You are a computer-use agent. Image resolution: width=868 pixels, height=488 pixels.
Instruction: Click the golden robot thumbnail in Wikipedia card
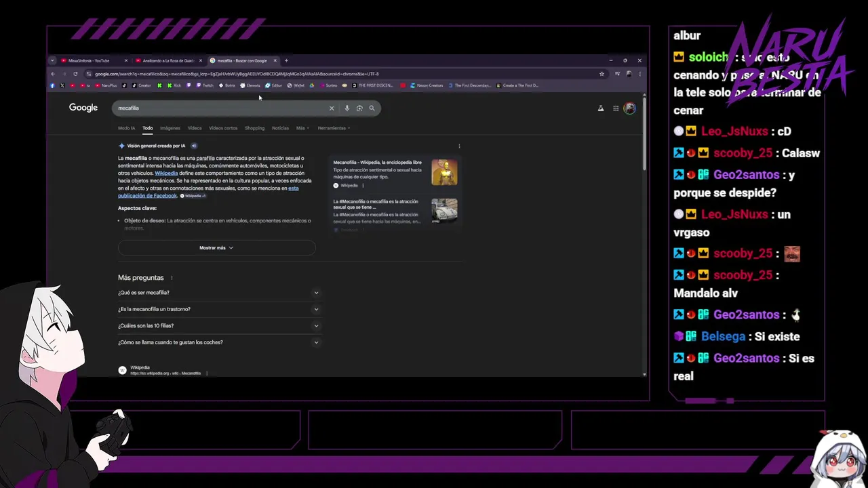click(444, 172)
